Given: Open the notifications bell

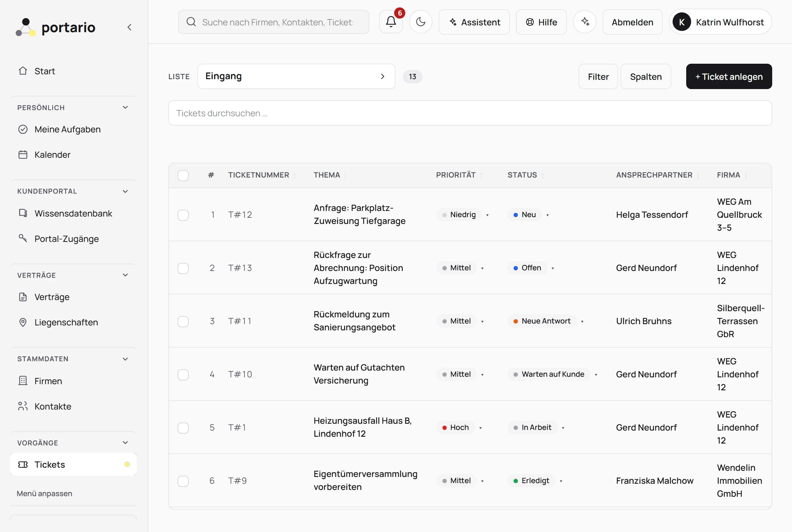Looking at the screenshot, I should [391, 22].
